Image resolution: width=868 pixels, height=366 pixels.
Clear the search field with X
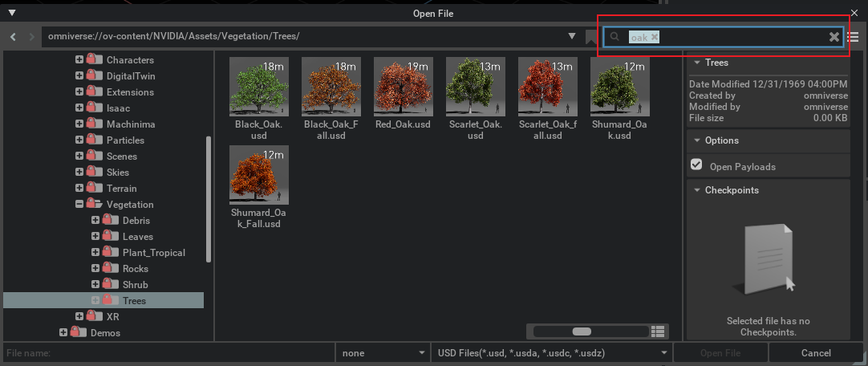[x=834, y=37]
